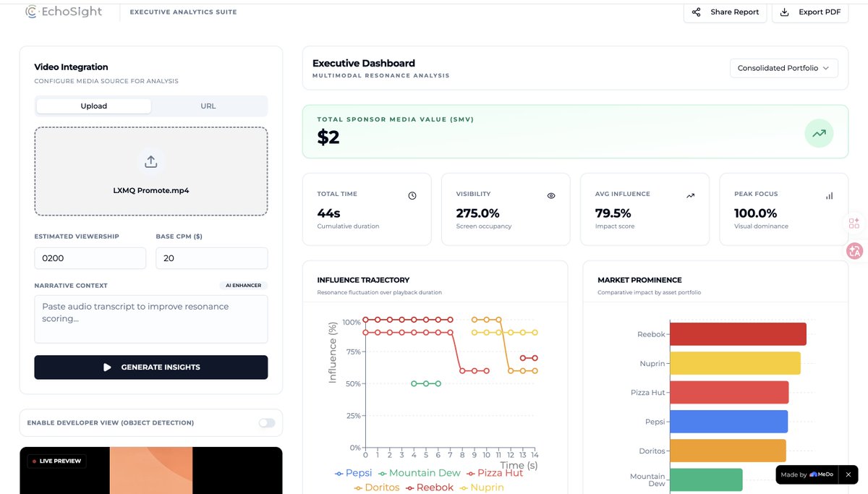Viewport: 868px width, 494px height.
Task: Click the Reebok red bar in Market Prominence
Action: [x=738, y=334]
